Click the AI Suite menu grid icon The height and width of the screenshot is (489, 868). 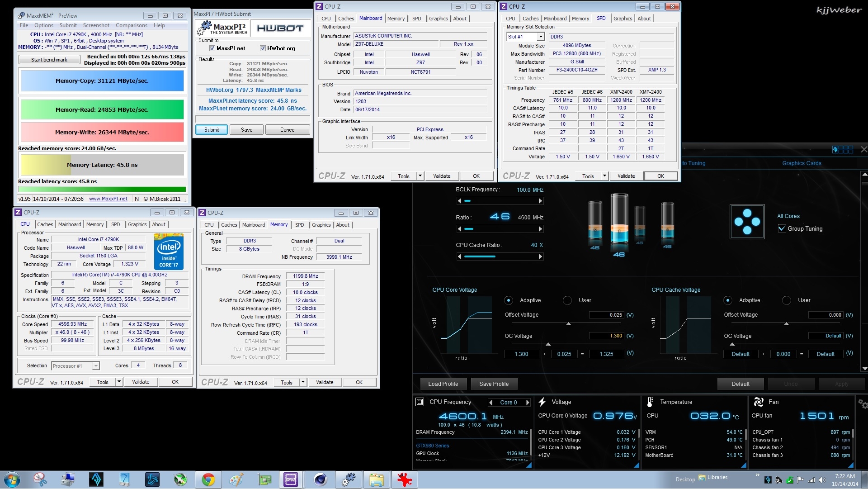tap(843, 149)
